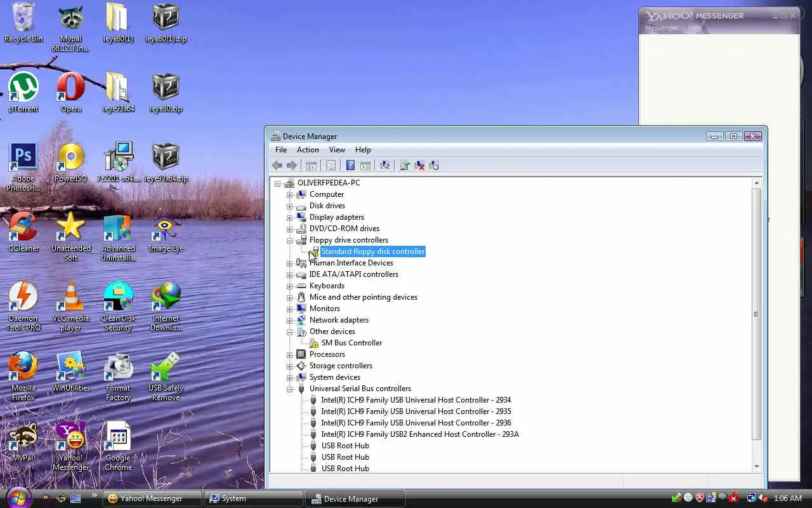Select the OLIVERFPEDEA-PC root node
The width and height of the screenshot is (812, 508).
(x=329, y=183)
